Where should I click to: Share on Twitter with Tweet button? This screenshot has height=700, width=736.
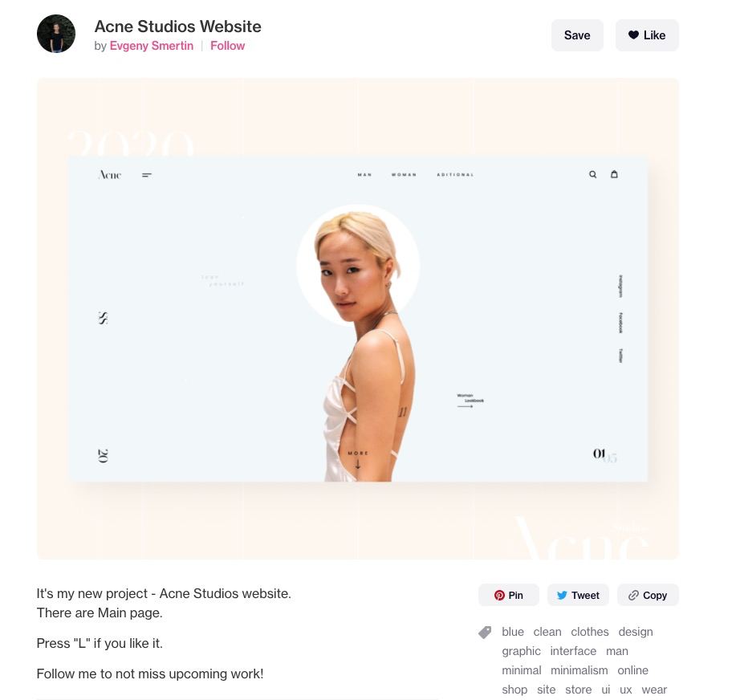click(578, 595)
